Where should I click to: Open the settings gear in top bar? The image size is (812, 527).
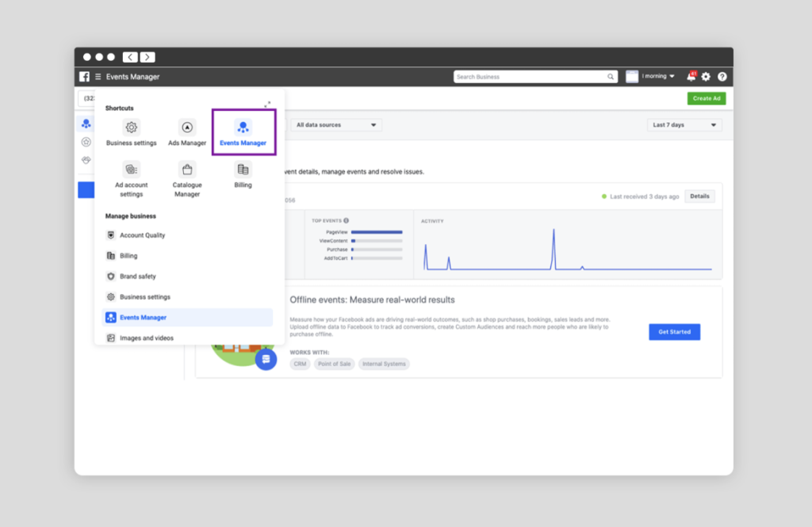(x=706, y=77)
